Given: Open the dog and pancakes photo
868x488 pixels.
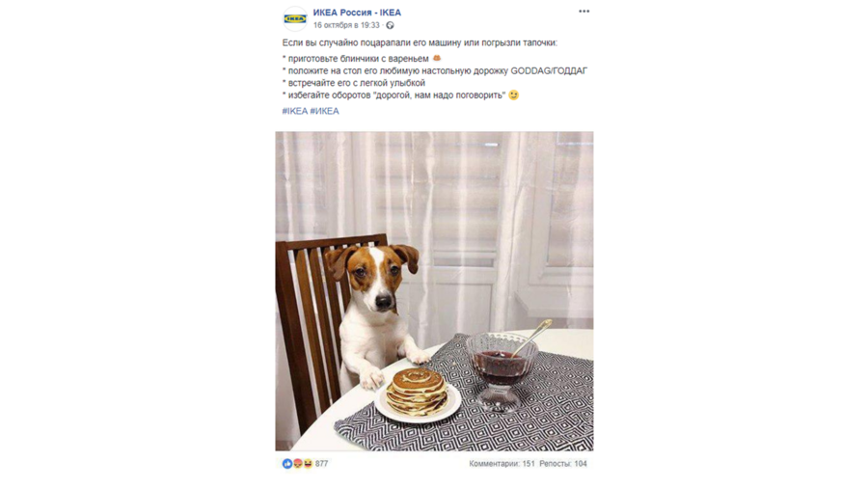Looking at the screenshot, I should click(435, 291).
